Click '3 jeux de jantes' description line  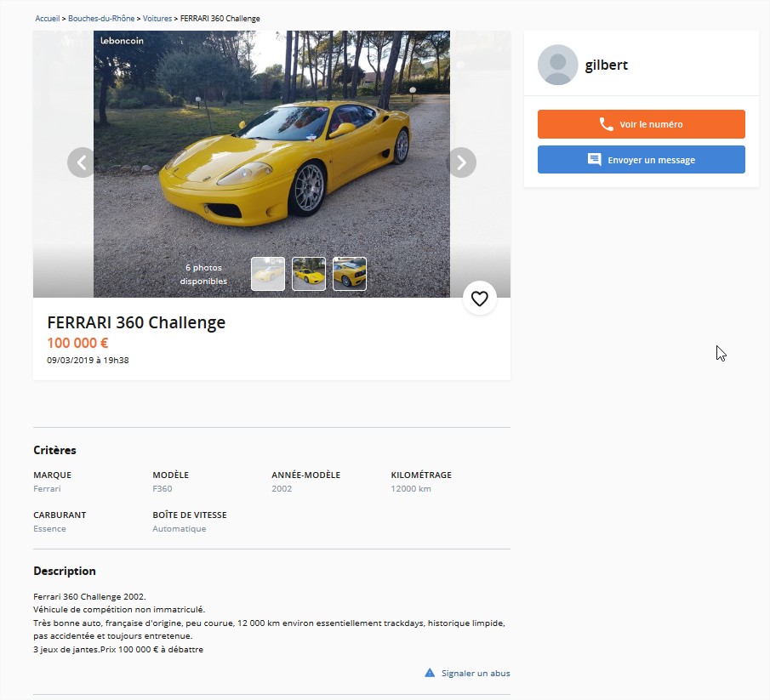tap(118, 649)
